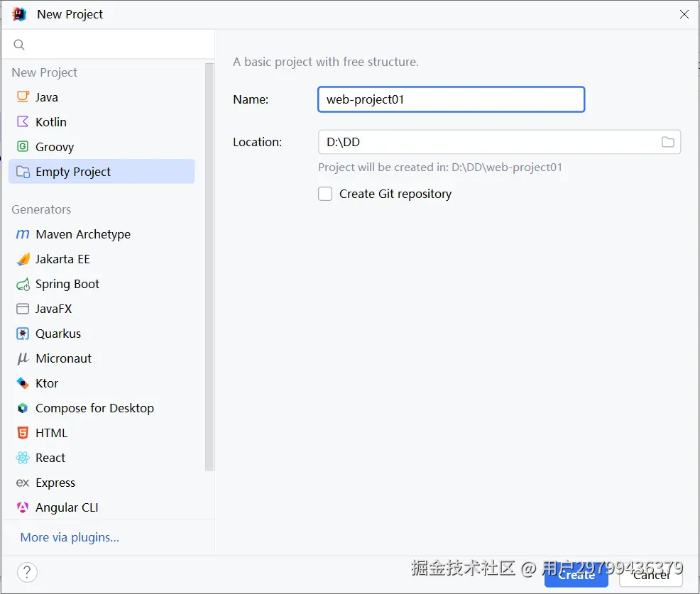Click the Spring Boot icon

pyautogui.click(x=23, y=285)
